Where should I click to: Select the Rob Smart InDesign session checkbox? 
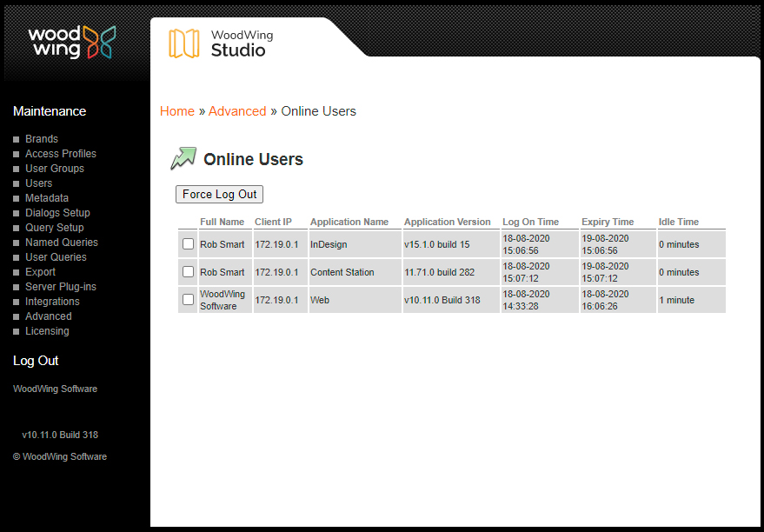pos(188,244)
